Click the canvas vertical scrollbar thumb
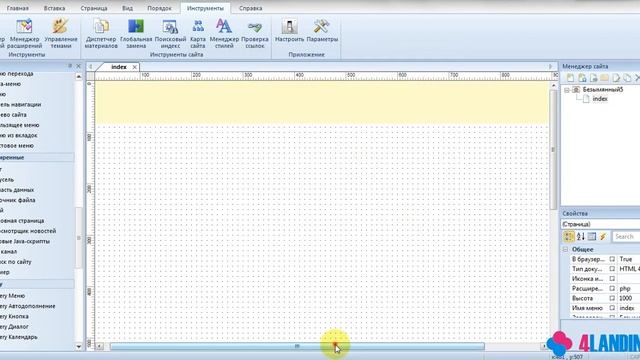Image resolution: width=640 pixels, height=360 pixels. point(553,149)
